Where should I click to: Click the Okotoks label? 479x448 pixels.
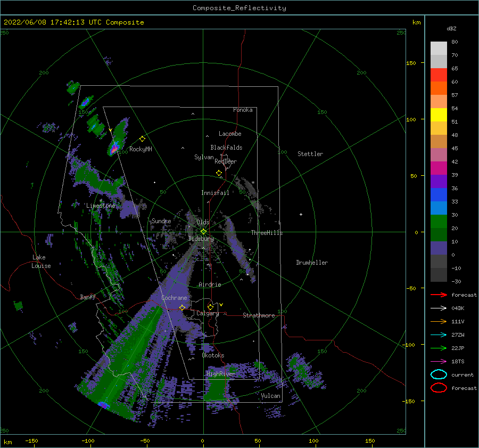pyautogui.click(x=213, y=355)
